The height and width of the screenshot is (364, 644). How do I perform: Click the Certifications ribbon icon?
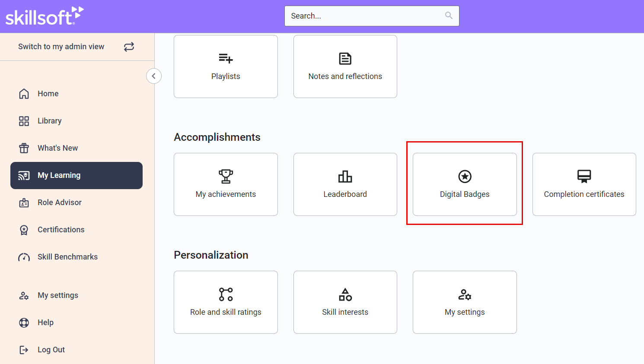click(24, 230)
